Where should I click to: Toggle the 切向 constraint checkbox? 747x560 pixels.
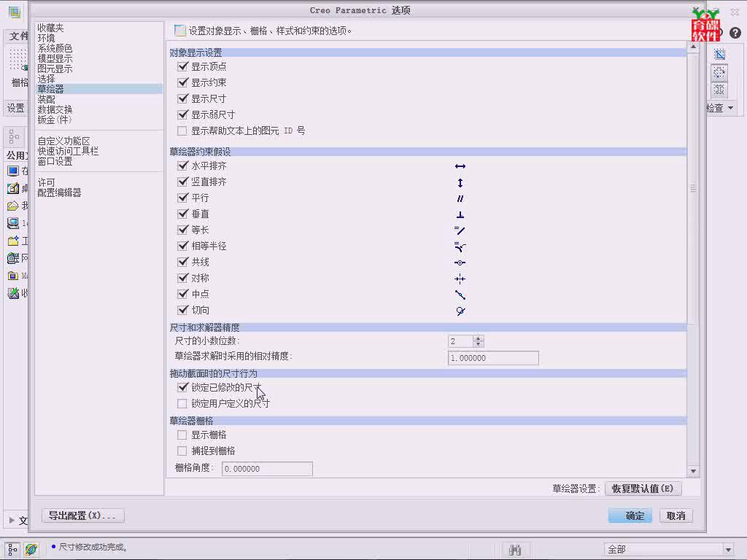coord(182,309)
